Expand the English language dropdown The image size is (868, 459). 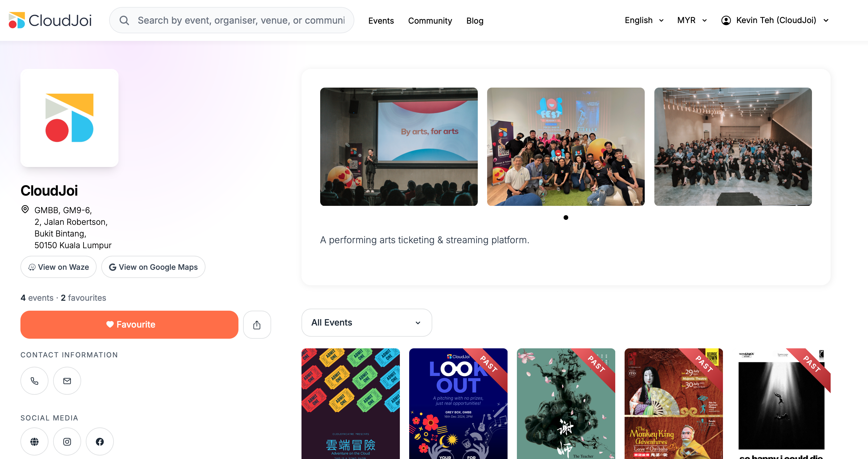644,20
